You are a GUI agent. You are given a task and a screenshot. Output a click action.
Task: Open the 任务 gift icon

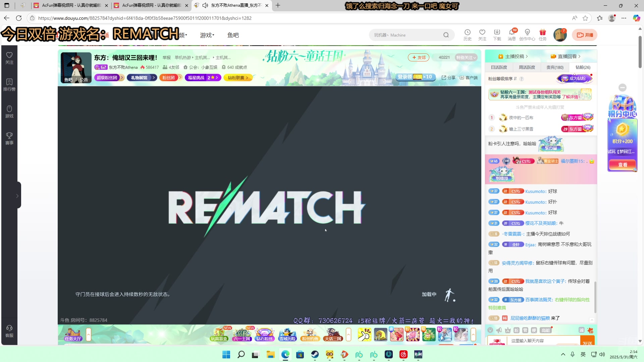pyautogui.click(x=542, y=35)
